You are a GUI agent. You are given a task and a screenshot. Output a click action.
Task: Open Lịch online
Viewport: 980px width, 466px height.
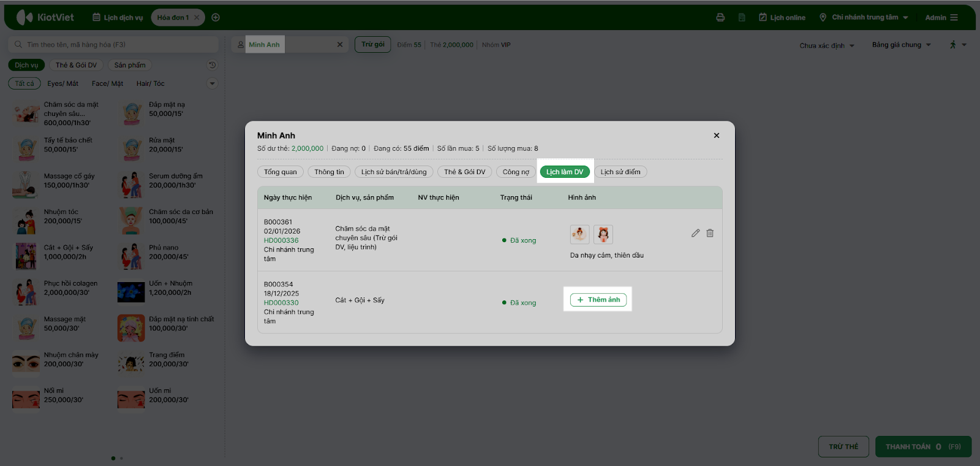(782, 17)
